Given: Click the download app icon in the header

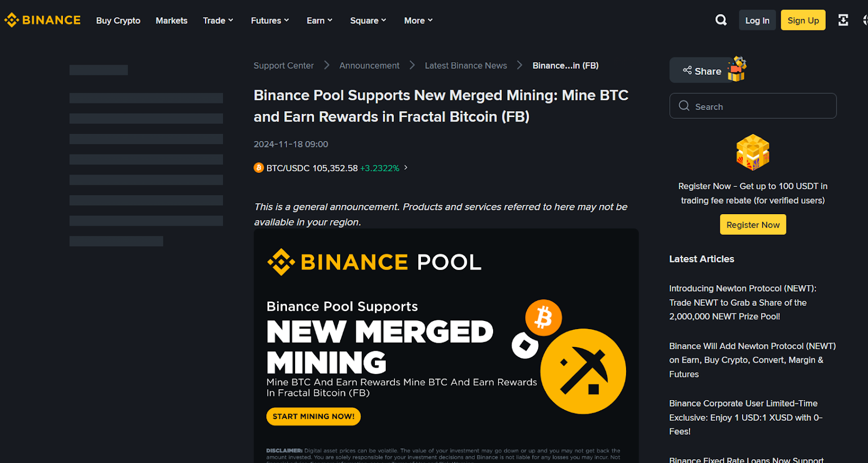Looking at the screenshot, I should [843, 20].
